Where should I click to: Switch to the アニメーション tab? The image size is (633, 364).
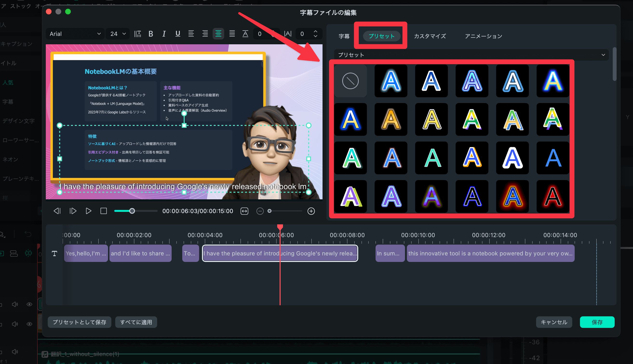click(483, 36)
